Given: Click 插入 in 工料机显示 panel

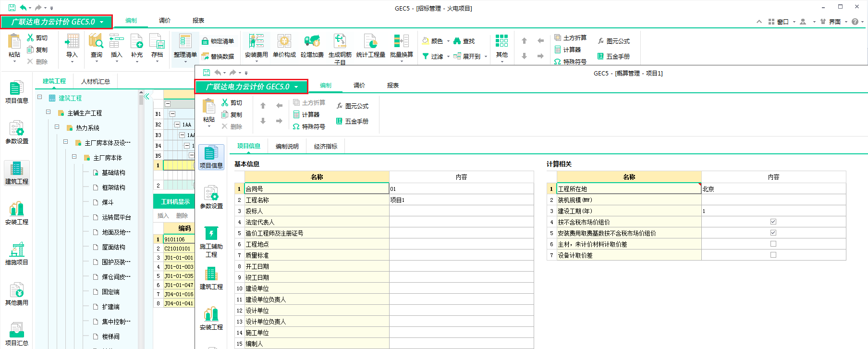Looking at the screenshot, I should click(163, 215).
